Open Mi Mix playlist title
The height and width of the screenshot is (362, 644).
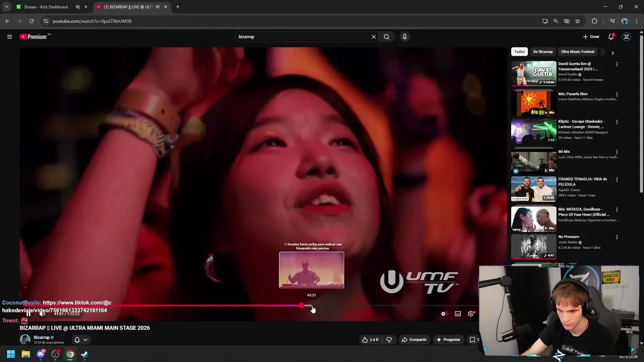coord(564,151)
